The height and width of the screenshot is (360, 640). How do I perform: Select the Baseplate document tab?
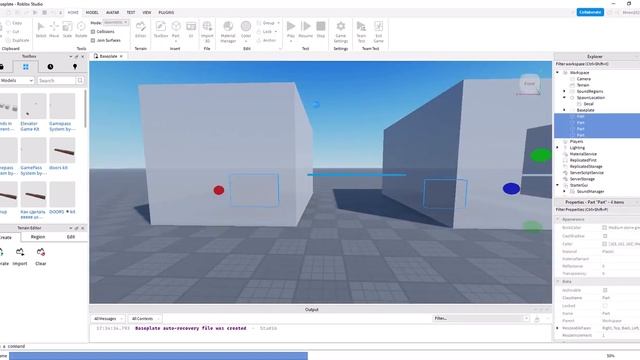click(108, 56)
